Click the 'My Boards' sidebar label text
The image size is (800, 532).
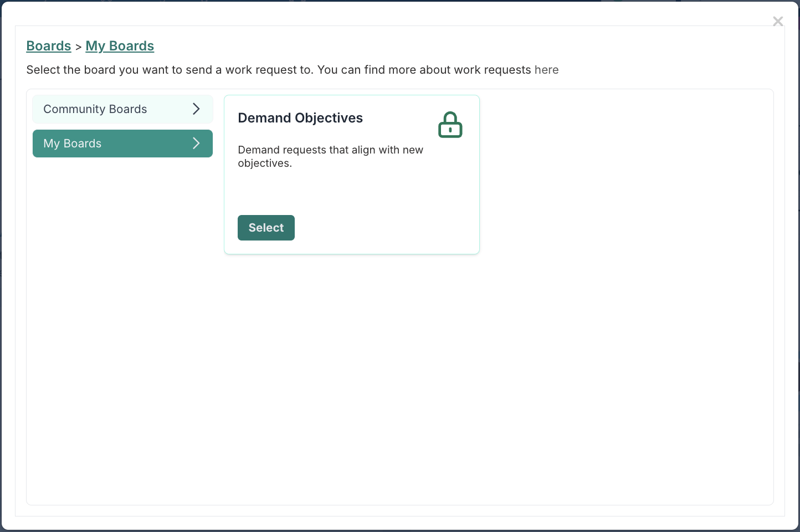[73, 144]
